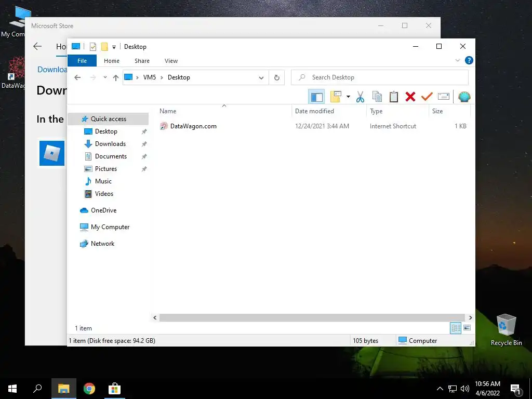Select OneDrive in navigation pane

tap(103, 210)
